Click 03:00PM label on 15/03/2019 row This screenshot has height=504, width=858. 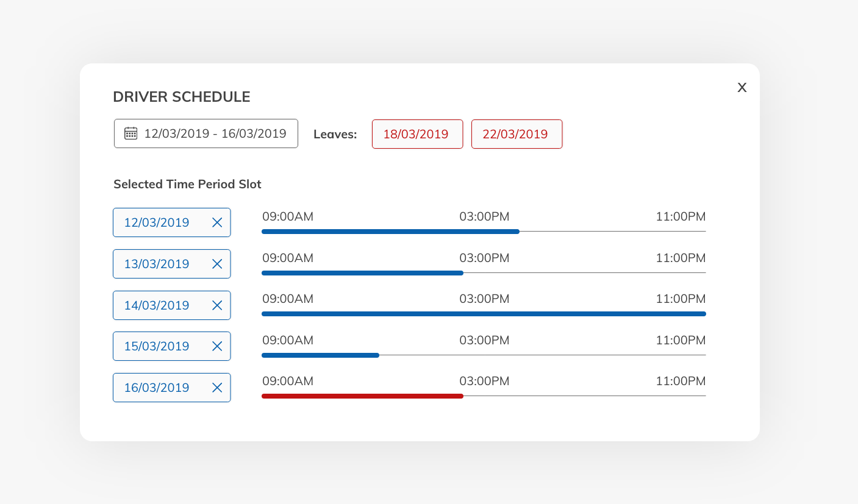point(484,340)
